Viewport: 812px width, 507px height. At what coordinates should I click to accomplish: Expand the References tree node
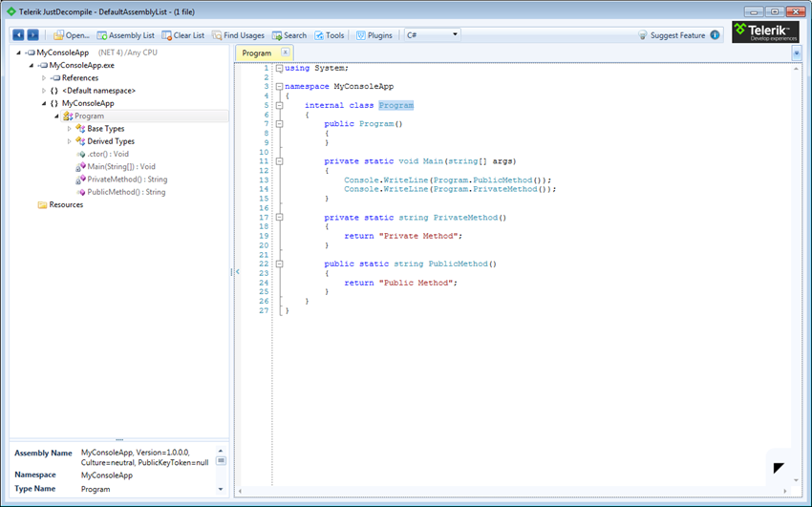point(44,78)
